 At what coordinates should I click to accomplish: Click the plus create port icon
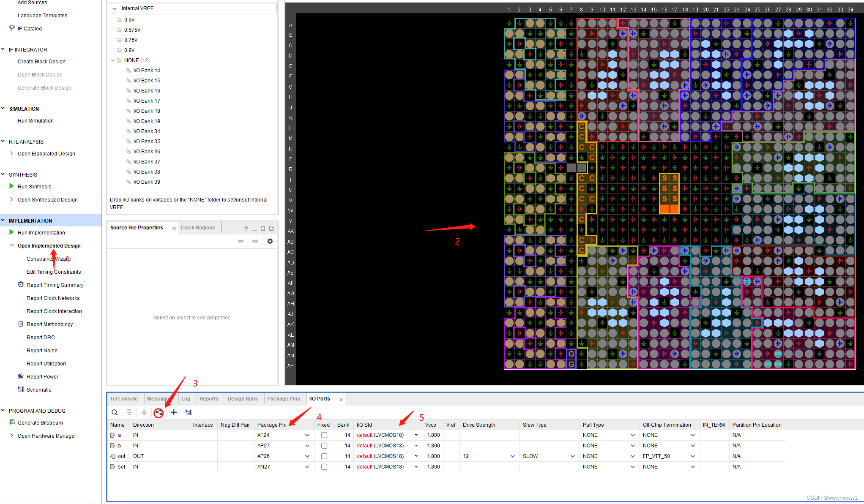coord(174,412)
